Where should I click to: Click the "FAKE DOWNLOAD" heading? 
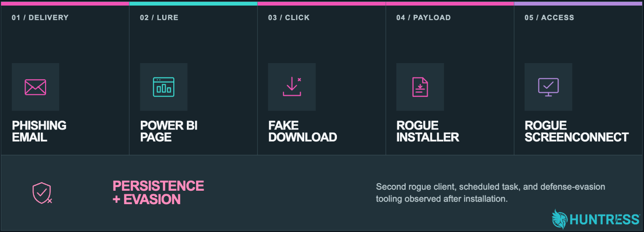302,131
